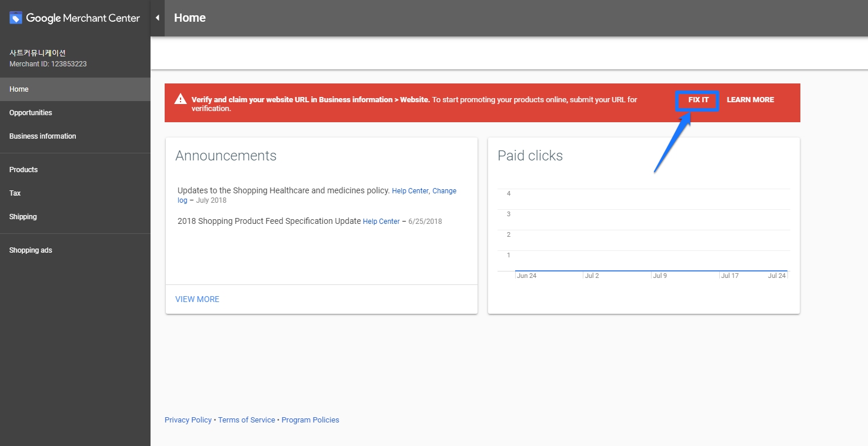Click the Jul 9 label on chart axis
The image size is (868, 446).
coord(660,276)
